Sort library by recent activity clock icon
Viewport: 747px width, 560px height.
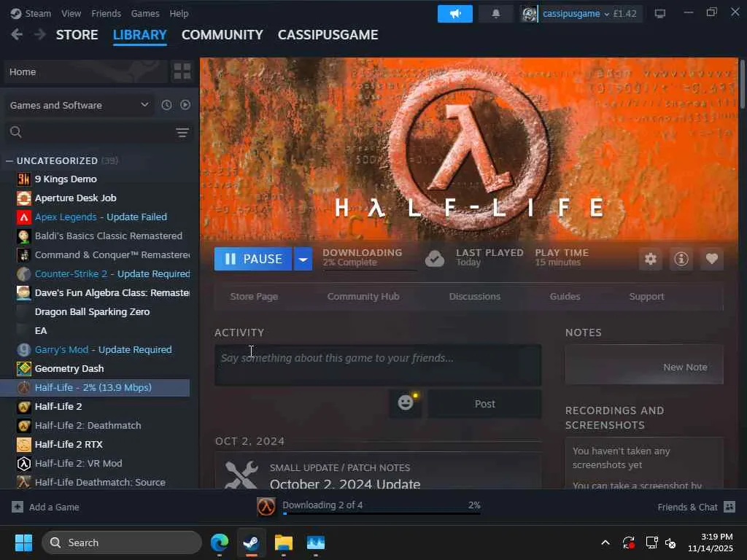pos(166,105)
